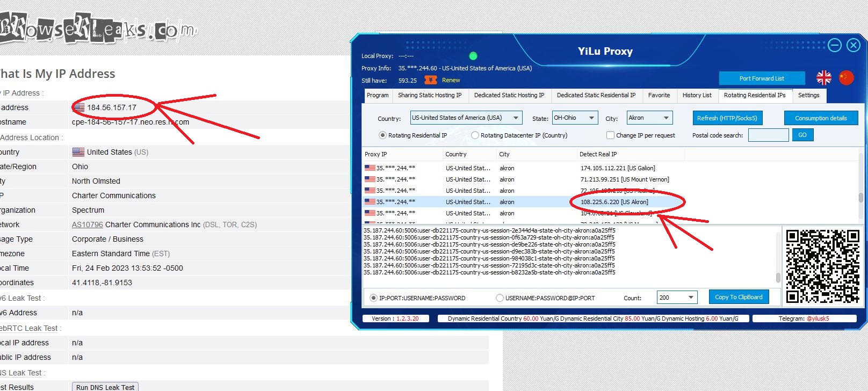This screenshot has height=391, width=868.
Task: Open the Count dropdown showing 200
Action: pyautogui.click(x=677, y=298)
